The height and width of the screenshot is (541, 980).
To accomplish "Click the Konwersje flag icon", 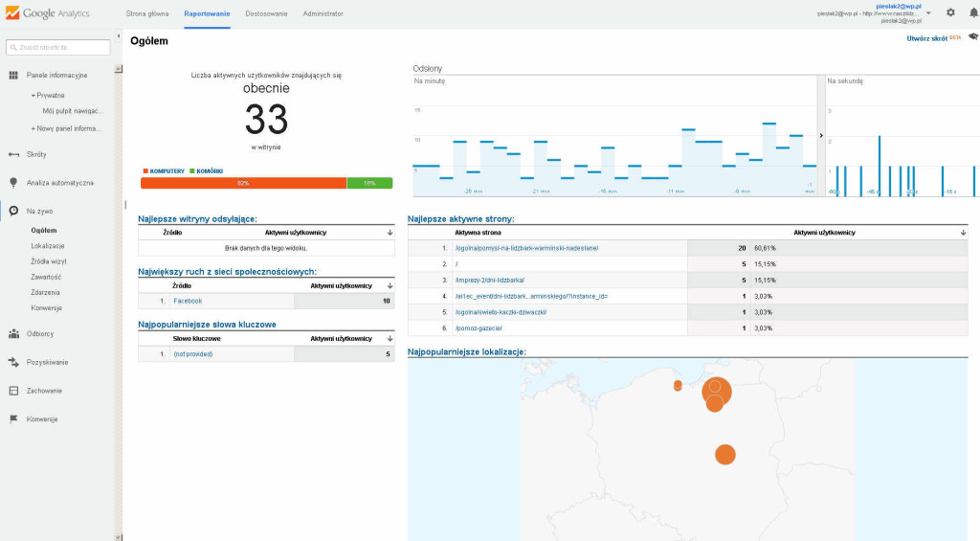I will coord(13,419).
